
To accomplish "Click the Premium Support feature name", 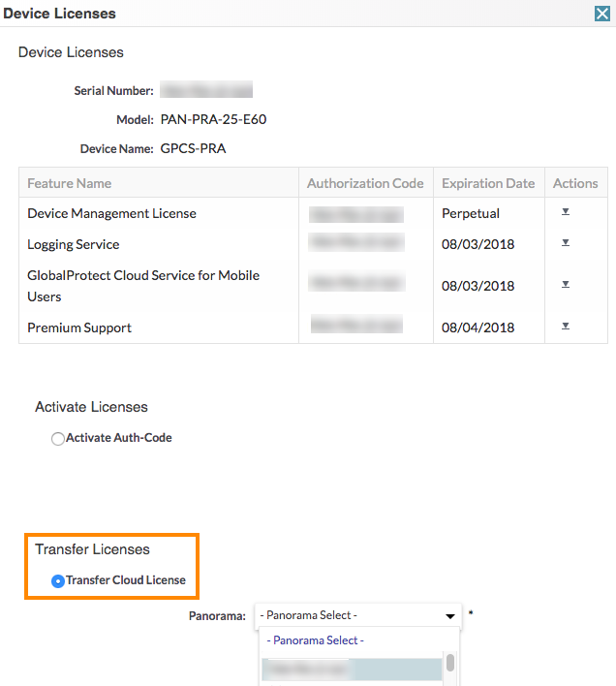I will click(79, 327).
